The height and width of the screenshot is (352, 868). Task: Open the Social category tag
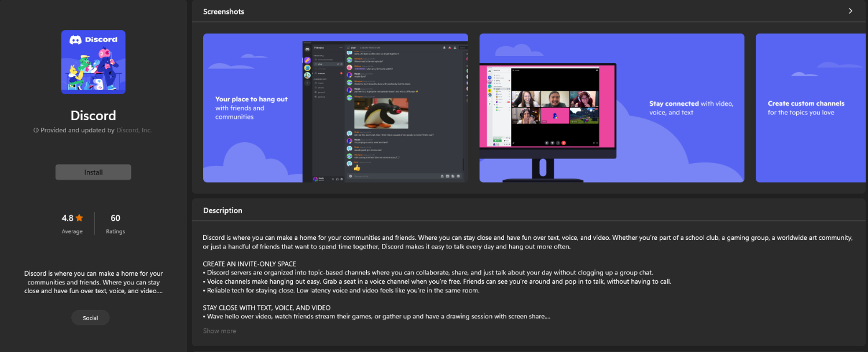tap(90, 318)
